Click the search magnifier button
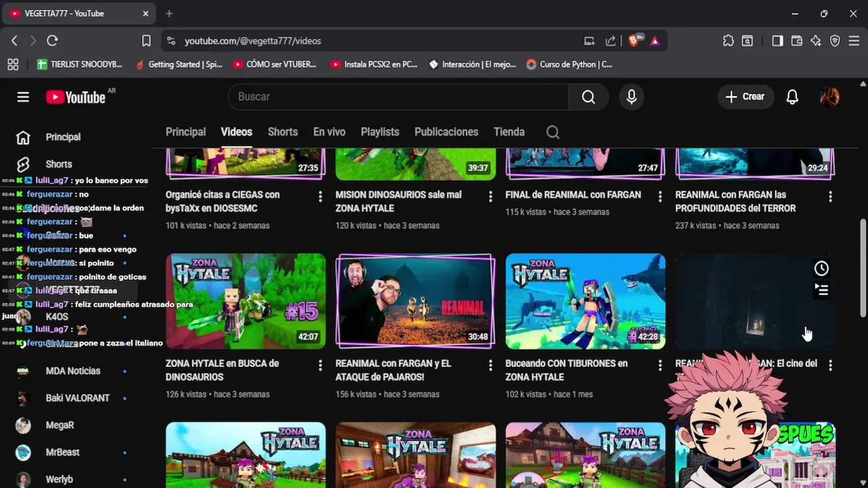The width and height of the screenshot is (868, 488). pos(588,97)
